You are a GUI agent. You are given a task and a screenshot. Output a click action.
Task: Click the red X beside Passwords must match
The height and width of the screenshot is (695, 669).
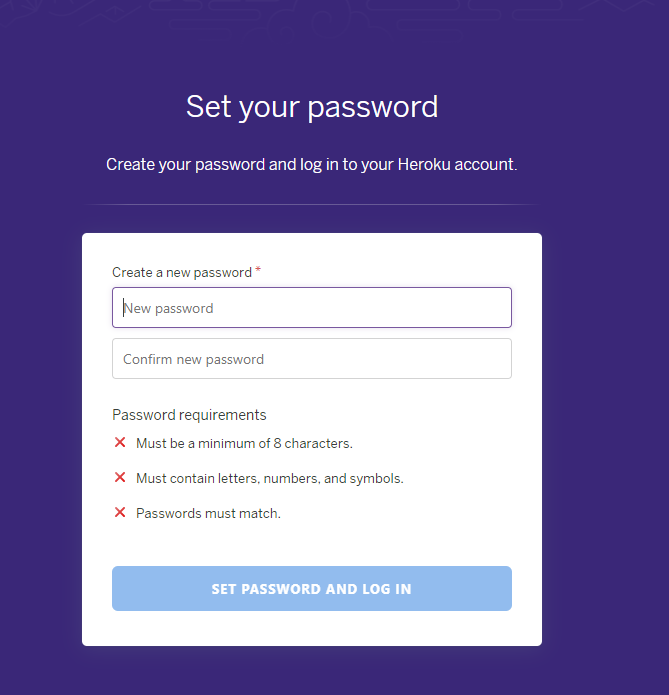pos(120,513)
